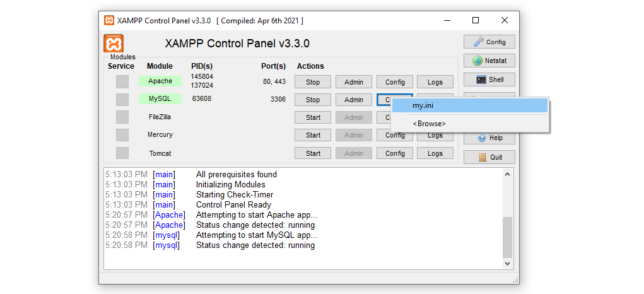Open Netstat globe icon button

(489, 61)
